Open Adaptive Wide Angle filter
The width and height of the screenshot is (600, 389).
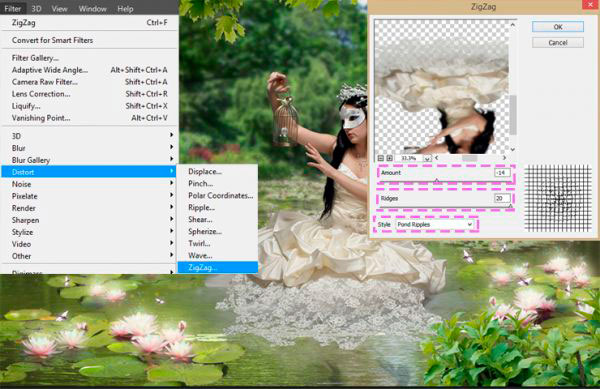click(88, 70)
